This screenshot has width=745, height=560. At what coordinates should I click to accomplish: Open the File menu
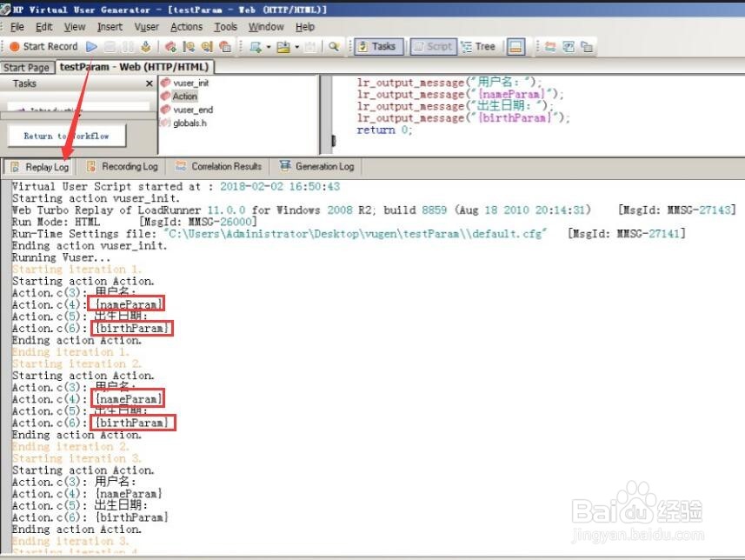(x=17, y=27)
